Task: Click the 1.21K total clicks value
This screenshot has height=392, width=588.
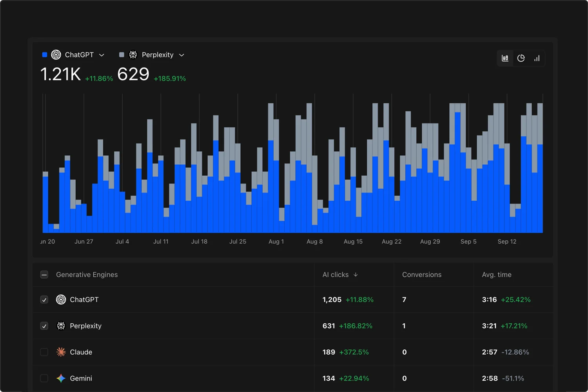Action: tap(60, 74)
